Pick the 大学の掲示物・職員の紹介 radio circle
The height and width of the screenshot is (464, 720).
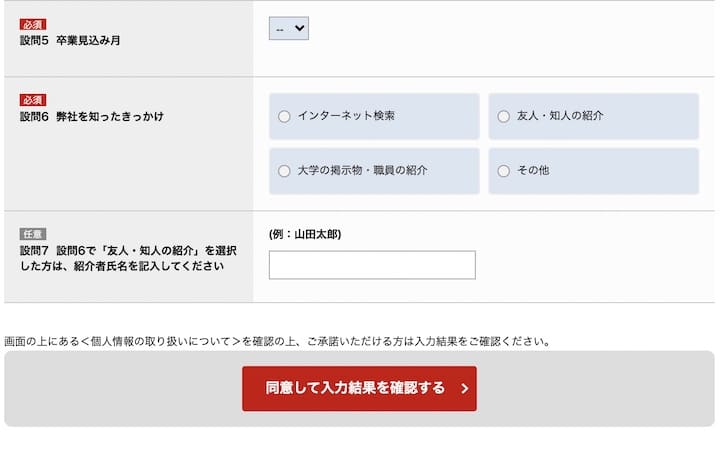click(284, 171)
